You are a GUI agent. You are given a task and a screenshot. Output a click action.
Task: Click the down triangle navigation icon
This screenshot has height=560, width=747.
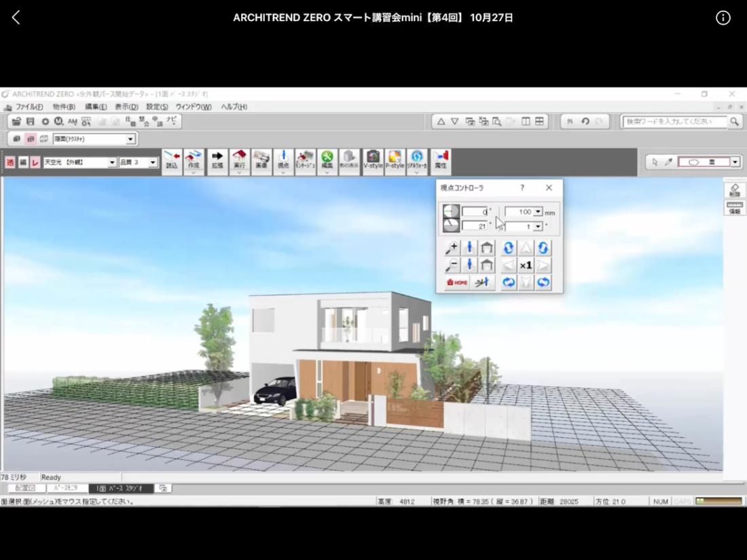455,122
